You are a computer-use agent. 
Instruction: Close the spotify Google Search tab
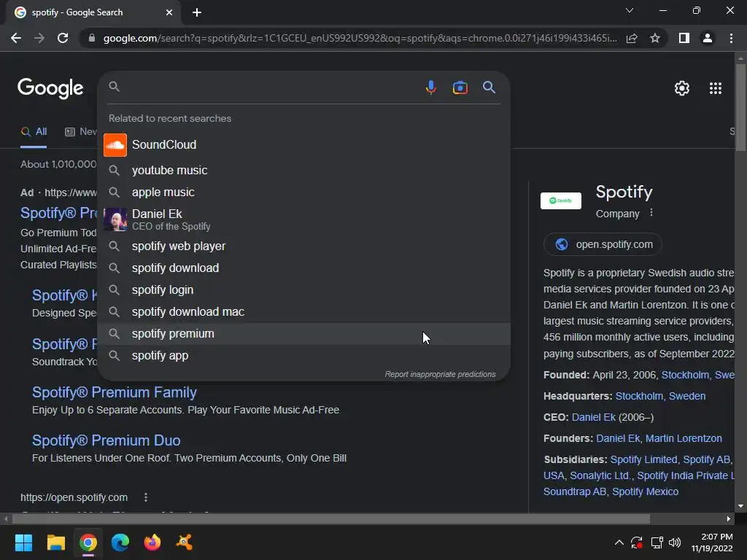click(169, 12)
